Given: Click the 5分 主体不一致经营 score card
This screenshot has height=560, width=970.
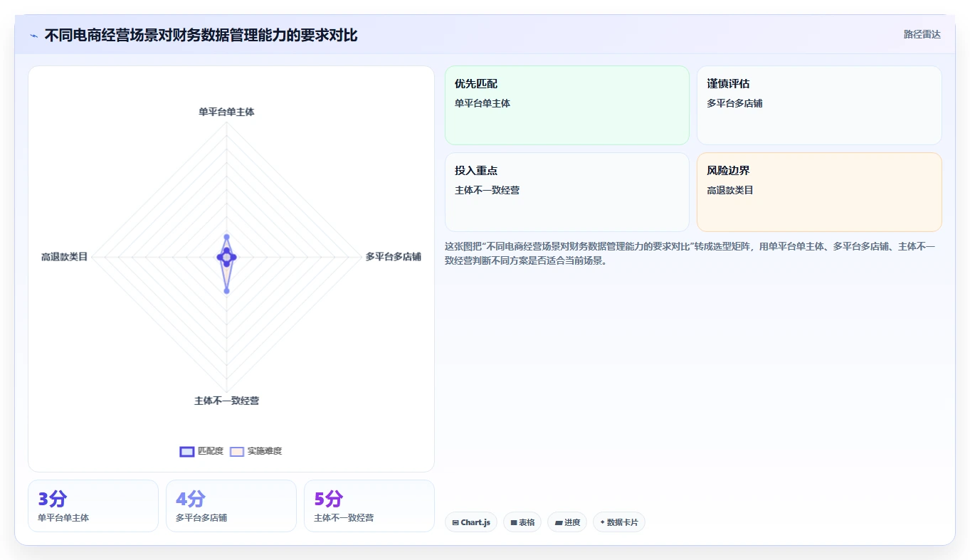Looking at the screenshot, I should click(369, 506).
